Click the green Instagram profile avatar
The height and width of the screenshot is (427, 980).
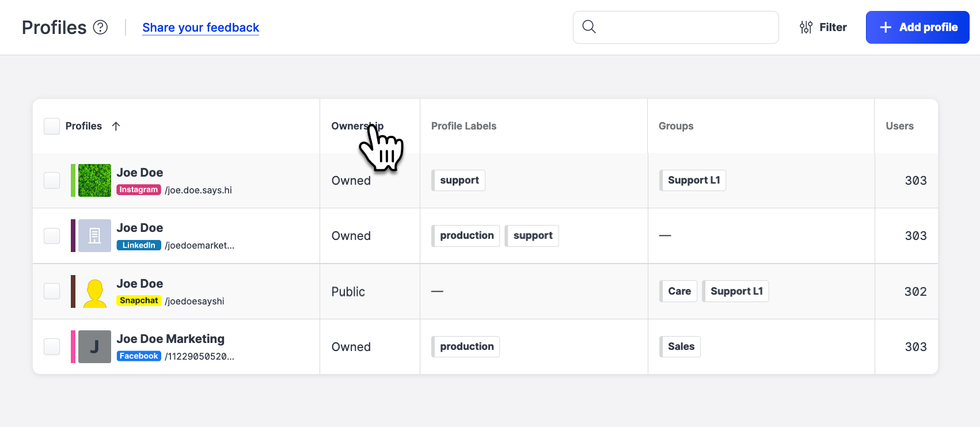[94, 180]
